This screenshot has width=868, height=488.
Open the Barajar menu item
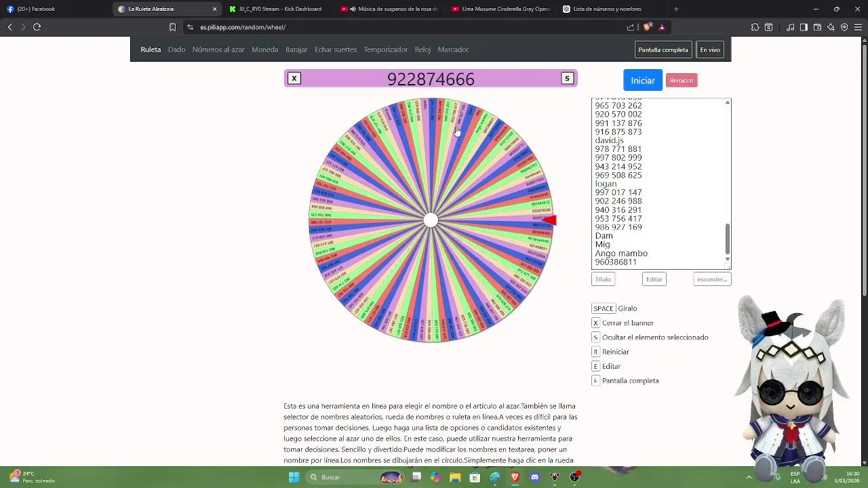coord(296,49)
